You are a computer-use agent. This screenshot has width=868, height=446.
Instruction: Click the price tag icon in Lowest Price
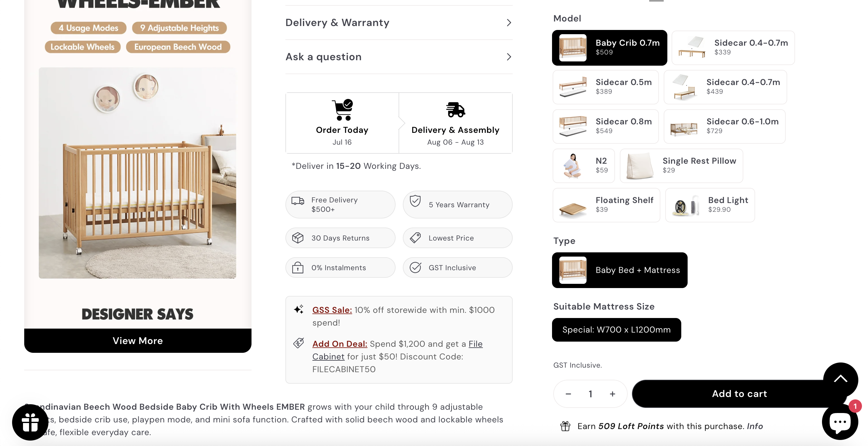[x=415, y=238]
